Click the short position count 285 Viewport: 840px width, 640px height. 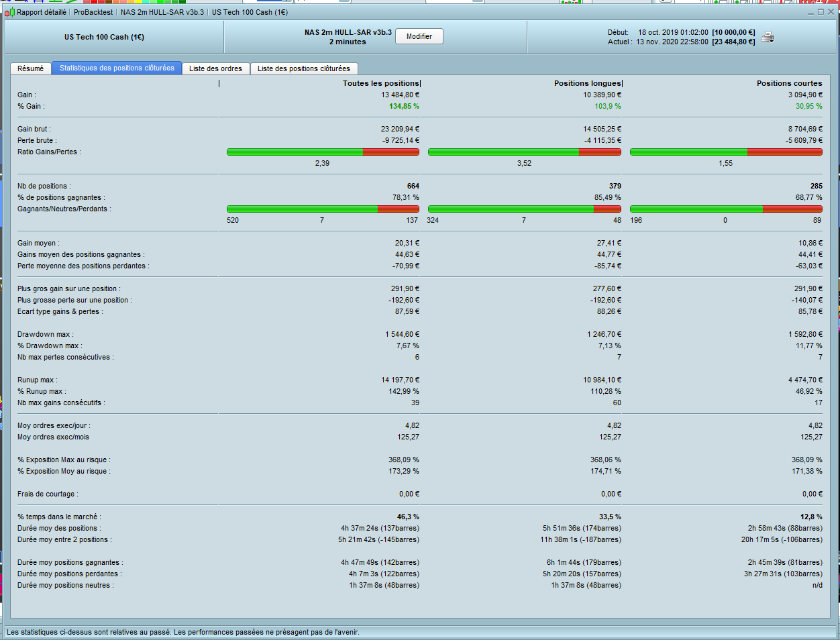tap(816, 186)
